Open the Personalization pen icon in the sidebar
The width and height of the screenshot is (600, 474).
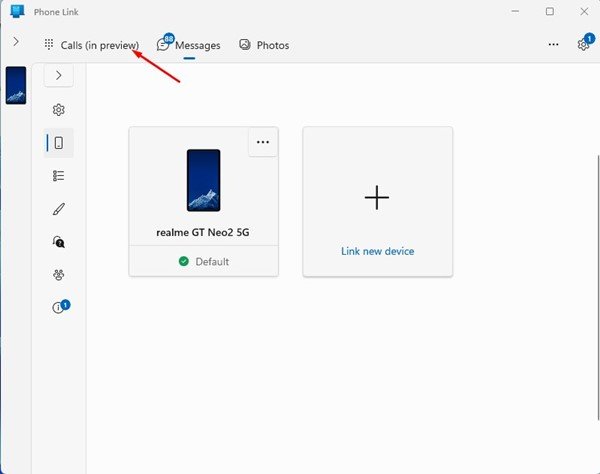coord(59,209)
